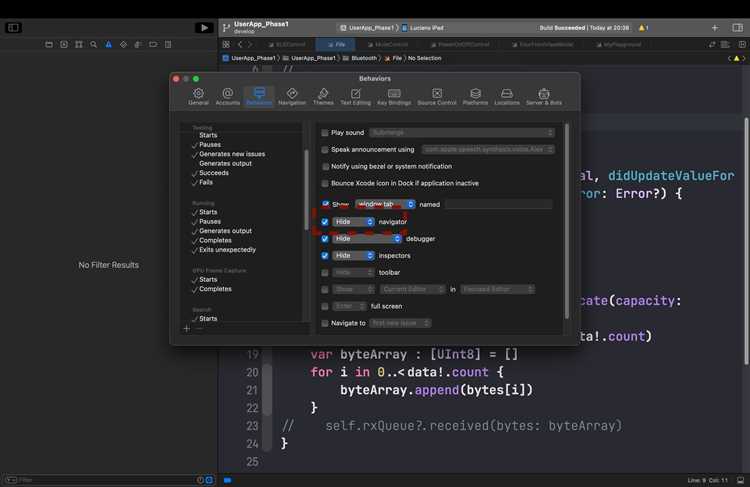Show the symbol navigator icon
Image resolution: width=750 pixels, height=487 pixels.
pyautogui.click(x=79, y=44)
